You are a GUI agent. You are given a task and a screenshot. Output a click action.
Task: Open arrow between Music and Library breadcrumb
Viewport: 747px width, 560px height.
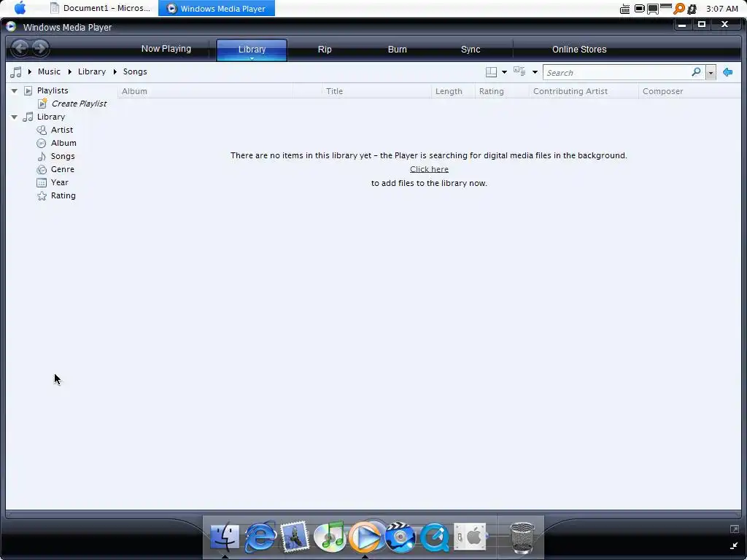click(69, 71)
